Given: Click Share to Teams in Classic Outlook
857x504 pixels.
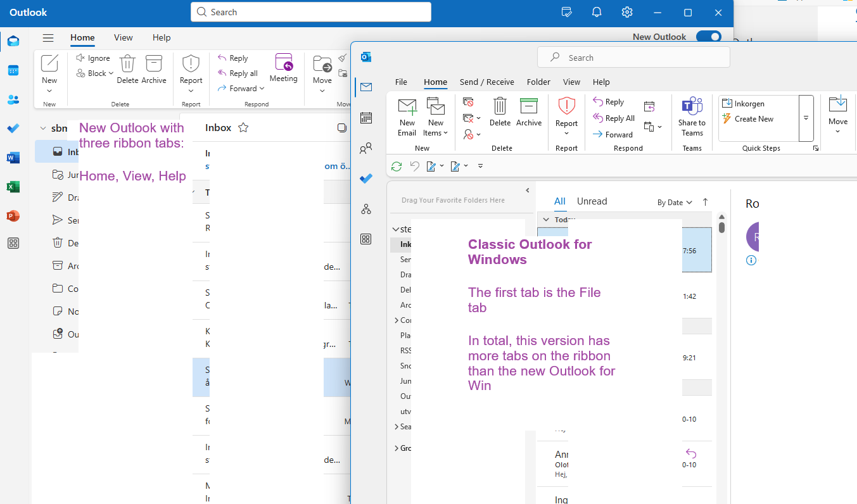Looking at the screenshot, I should point(692,117).
